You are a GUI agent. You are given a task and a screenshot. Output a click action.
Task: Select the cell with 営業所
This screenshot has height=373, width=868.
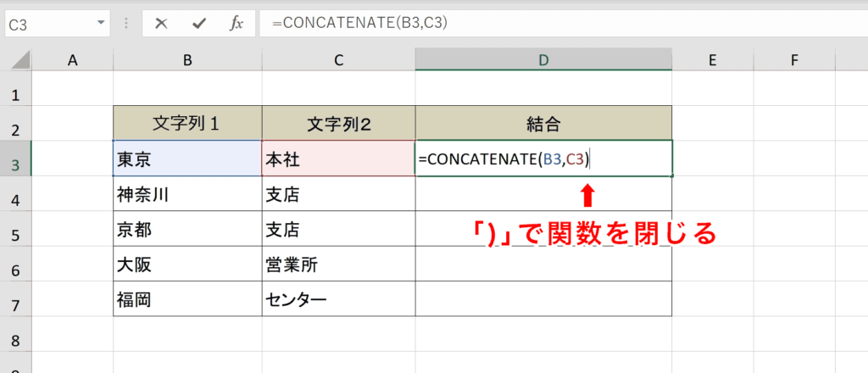(338, 265)
